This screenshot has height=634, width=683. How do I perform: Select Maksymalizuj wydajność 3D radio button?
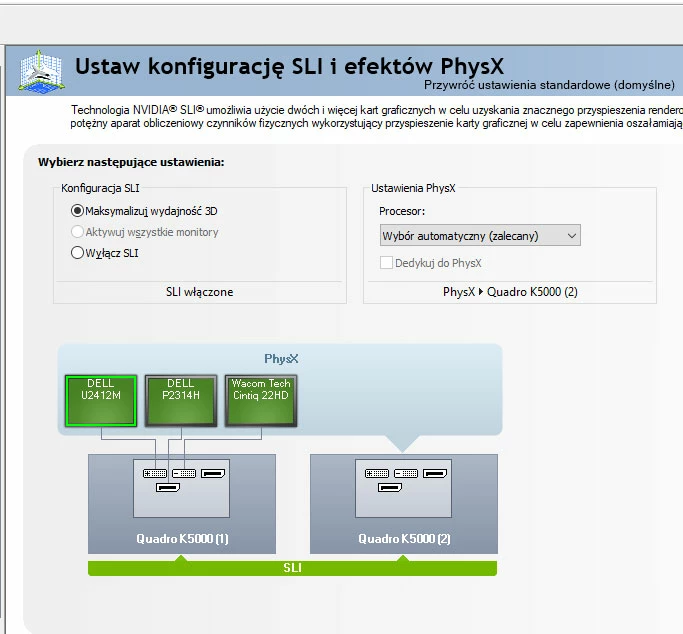click(77, 211)
